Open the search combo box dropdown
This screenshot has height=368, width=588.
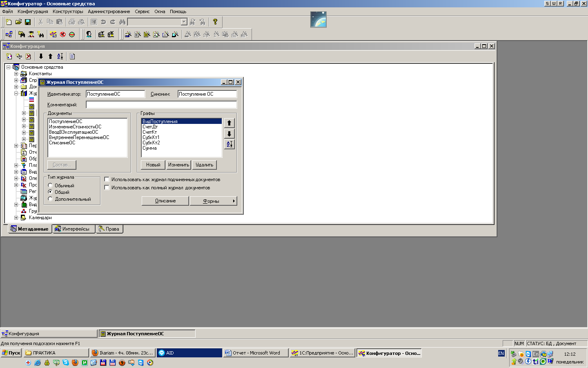[184, 22]
